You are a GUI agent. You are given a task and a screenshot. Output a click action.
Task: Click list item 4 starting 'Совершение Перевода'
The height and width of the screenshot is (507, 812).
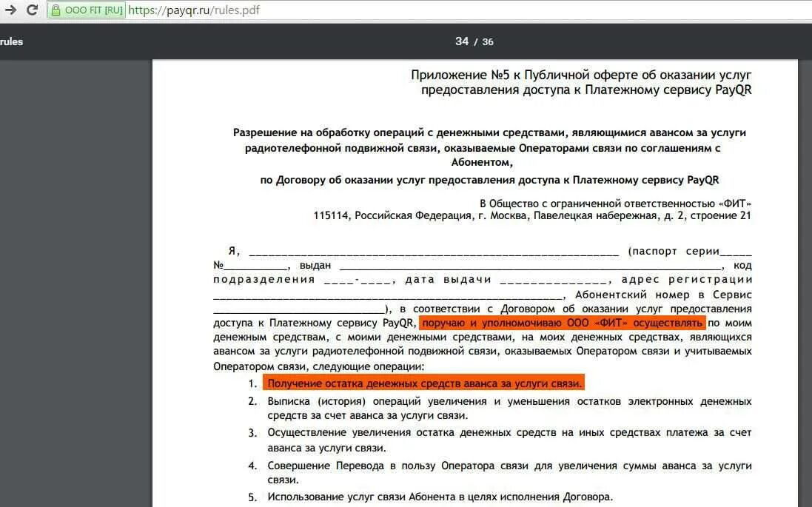point(509,472)
